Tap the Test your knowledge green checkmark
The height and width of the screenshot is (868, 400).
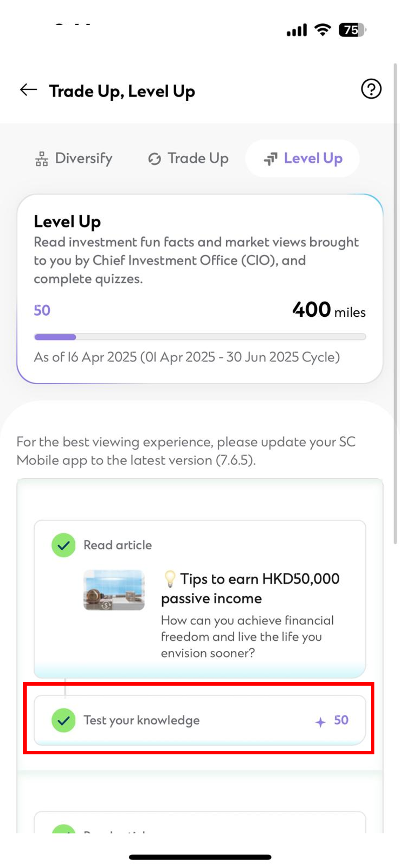point(63,720)
